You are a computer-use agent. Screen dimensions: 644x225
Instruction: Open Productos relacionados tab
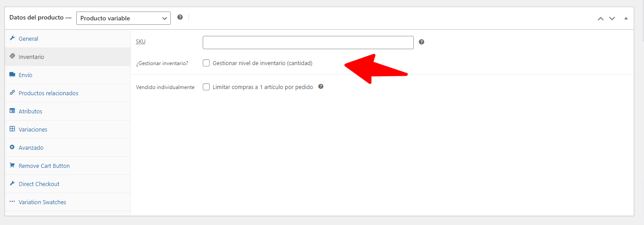click(67, 93)
